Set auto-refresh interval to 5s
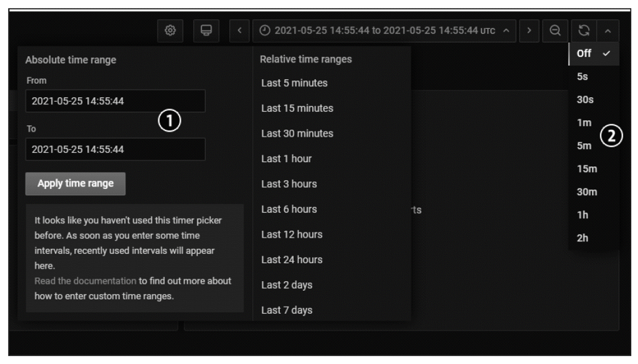The height and width of the screenshot is (364, 638). tap(583, 77)
